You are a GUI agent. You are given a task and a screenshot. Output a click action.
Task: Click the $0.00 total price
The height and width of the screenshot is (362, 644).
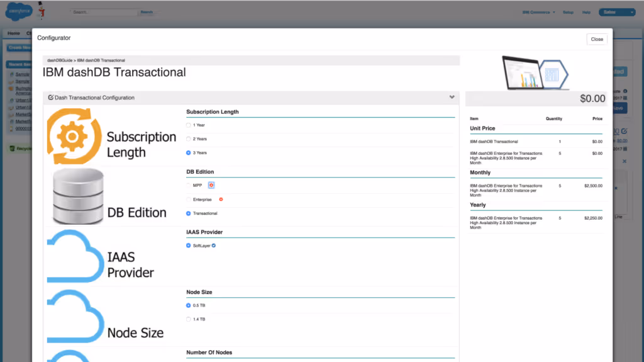592,99
